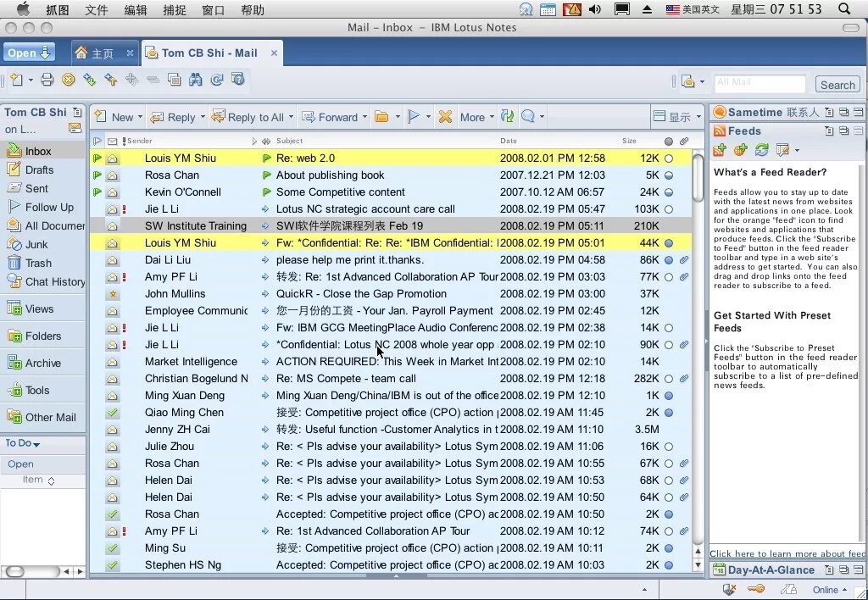Click the Feeds RSS panel icon
The image size is (868, 600).
point(719,131)
